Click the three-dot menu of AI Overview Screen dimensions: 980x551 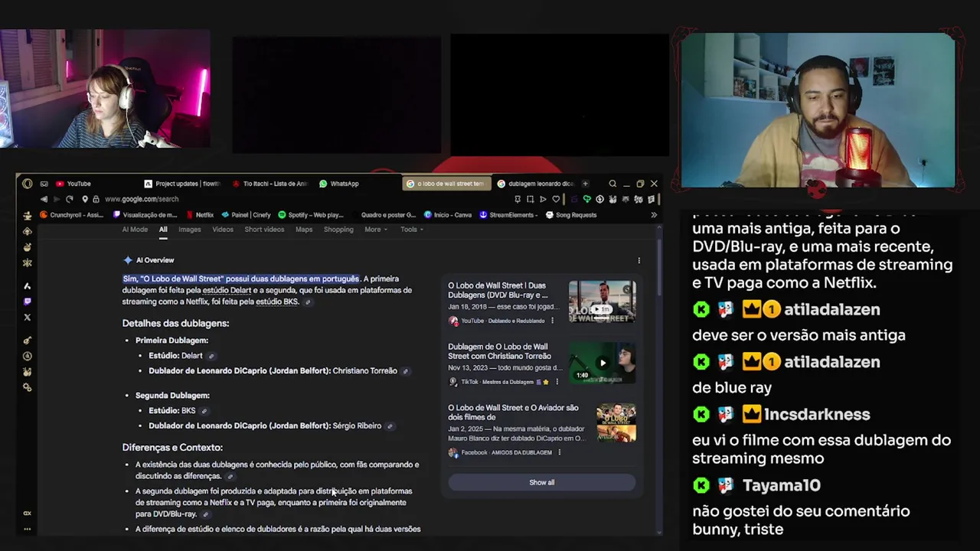[639, 260]
